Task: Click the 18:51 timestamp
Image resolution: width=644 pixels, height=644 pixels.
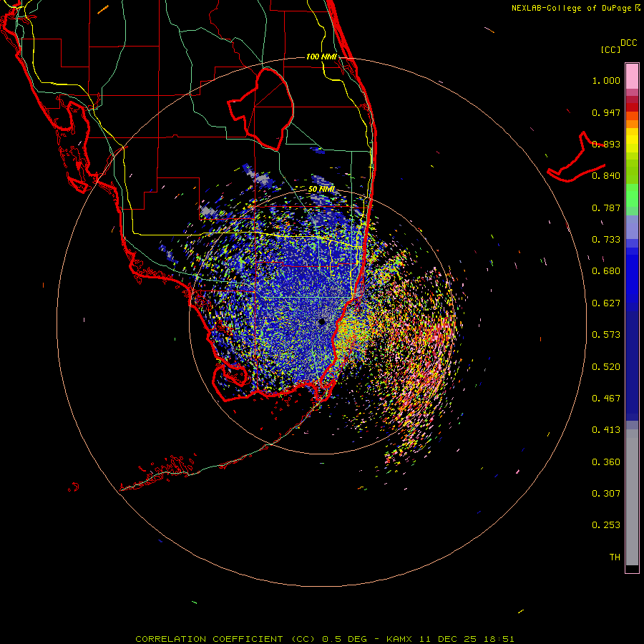Action: (x=499, y=639)
